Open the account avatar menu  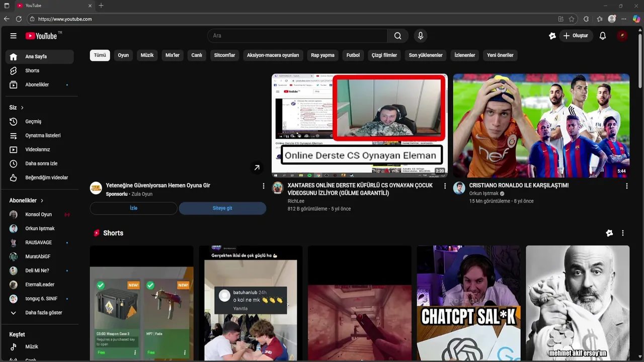point(622,36)
